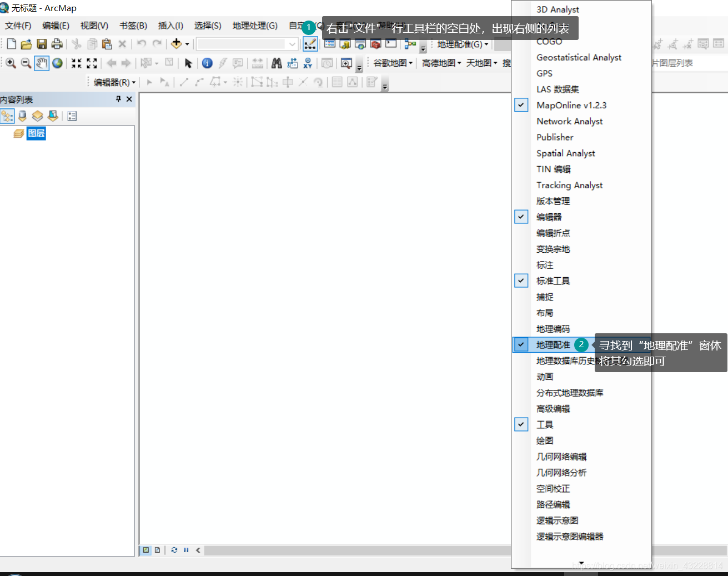Open the Python window
Image resolution: width=728 pixels, height=576 pixels.
(391, 44)
